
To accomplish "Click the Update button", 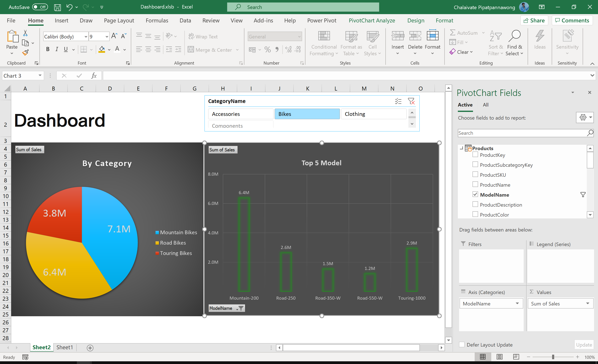I will coord(584,345).
